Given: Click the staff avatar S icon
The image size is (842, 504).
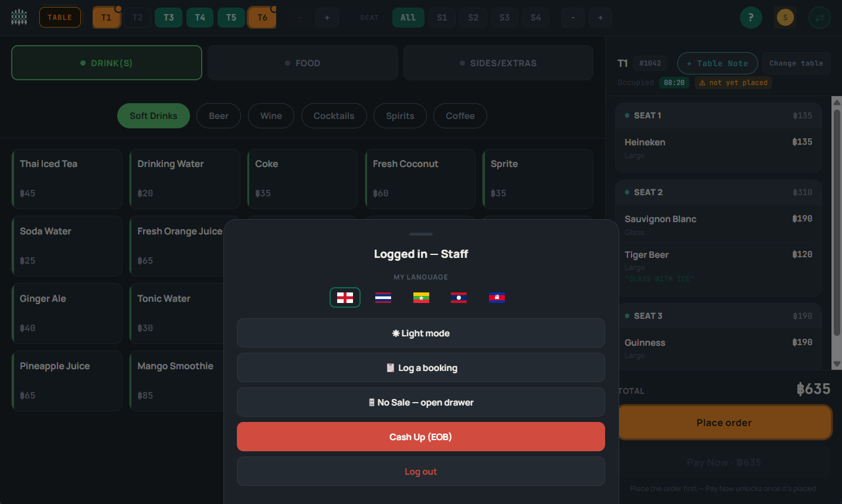Looking at the screenshot, I should click(x=785, y=18).
